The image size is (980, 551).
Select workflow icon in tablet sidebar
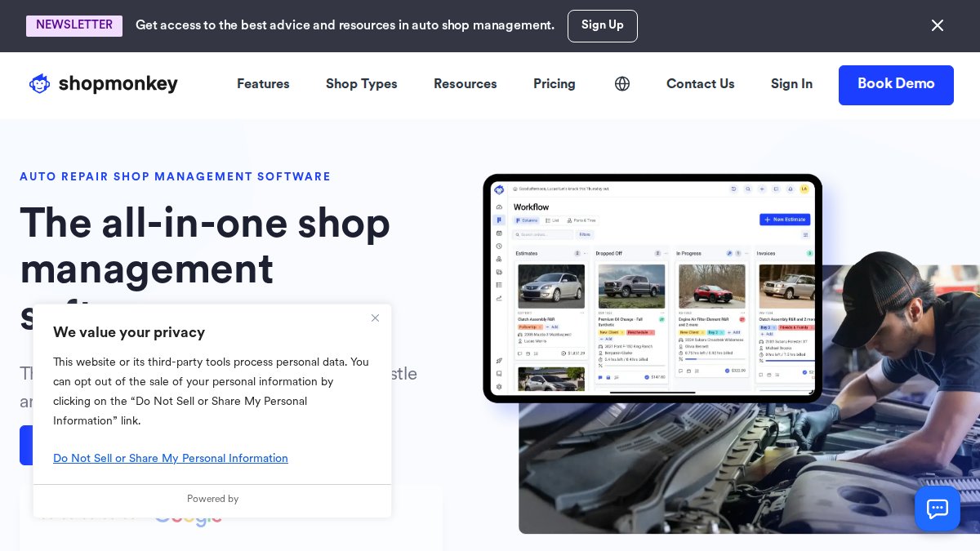(499, 220)
